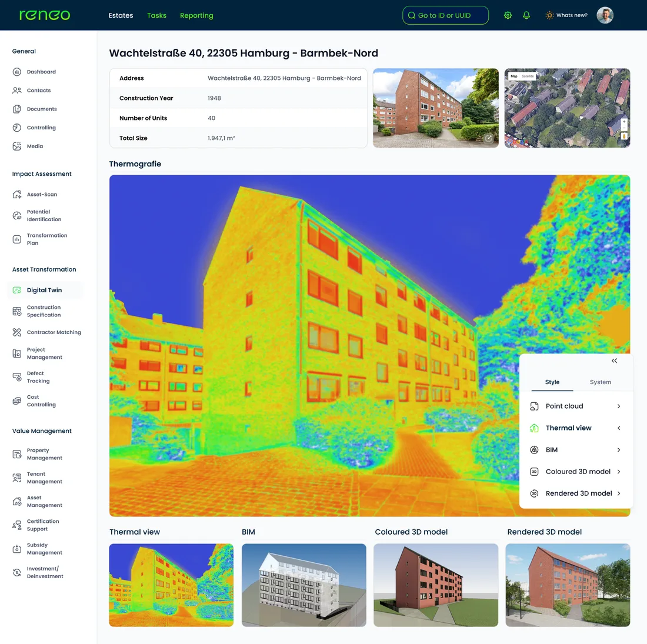Open Asset Management icon
The width and height of the screenshot is (647, 644).
click(x=17, y=501)
